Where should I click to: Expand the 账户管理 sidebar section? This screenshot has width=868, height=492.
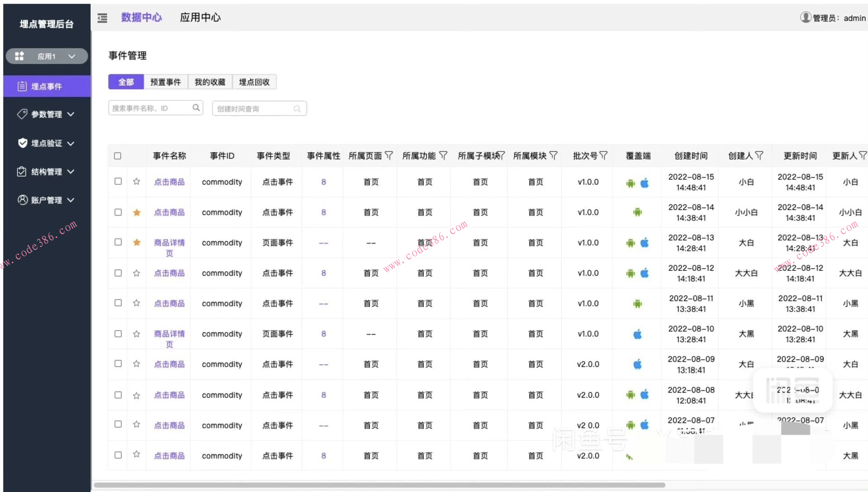[47, 200]
